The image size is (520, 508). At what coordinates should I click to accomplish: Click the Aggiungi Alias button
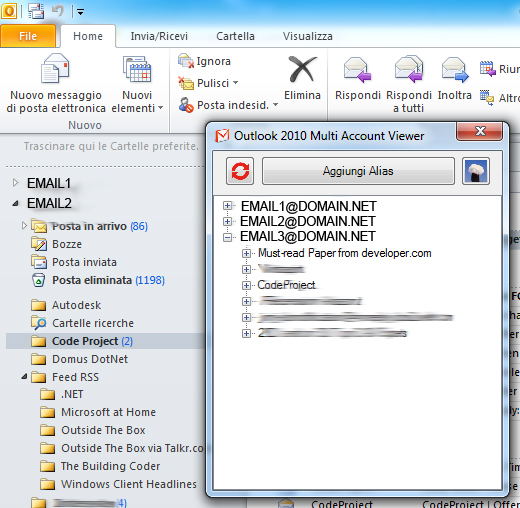click(358, 171)
